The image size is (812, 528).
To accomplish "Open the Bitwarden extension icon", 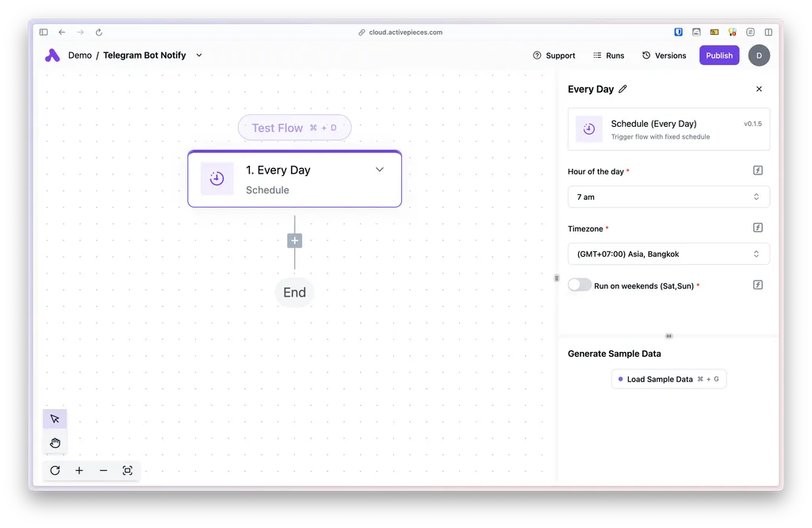I will (679, 32).
